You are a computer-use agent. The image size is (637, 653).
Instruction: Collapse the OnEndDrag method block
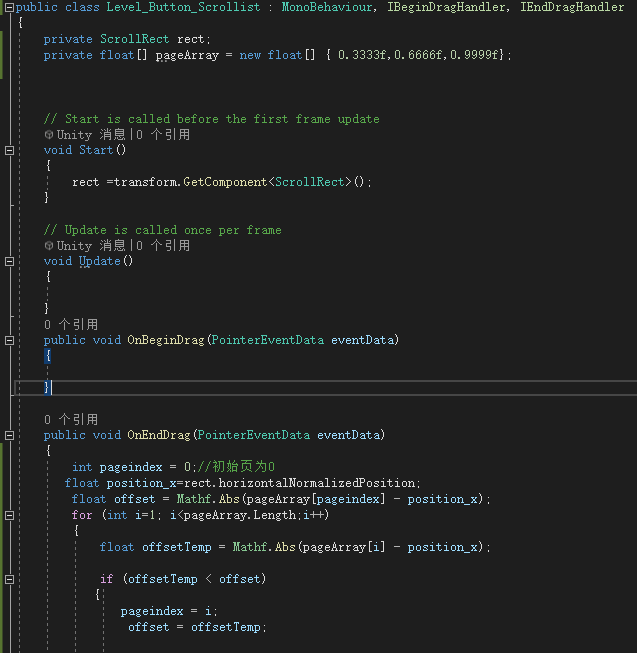(x=9, y=436)
